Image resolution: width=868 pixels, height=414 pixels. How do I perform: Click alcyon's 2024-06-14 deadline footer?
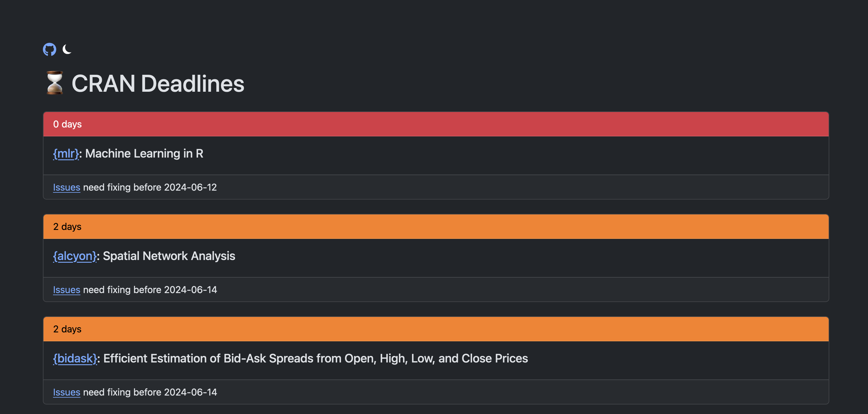436,290
